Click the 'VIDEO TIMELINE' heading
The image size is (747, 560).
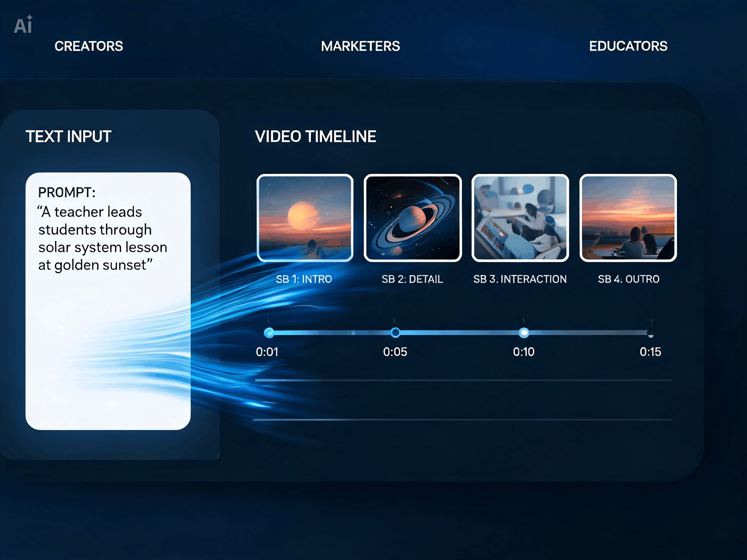point(315,137)
